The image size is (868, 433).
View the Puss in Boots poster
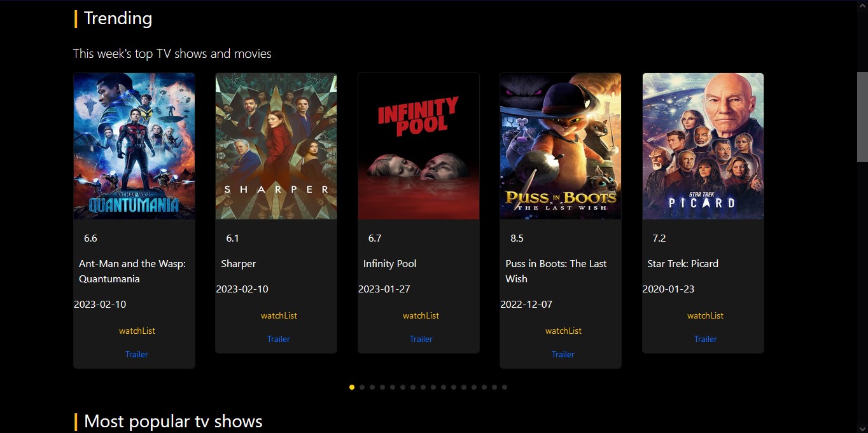click(x=561, y=146)
